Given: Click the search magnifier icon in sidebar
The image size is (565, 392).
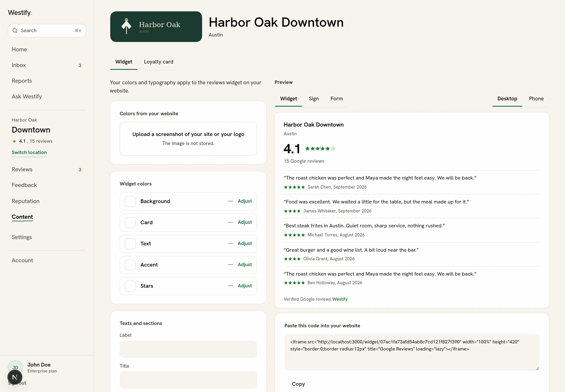Looking at the screenshot, I should (15, 30).
